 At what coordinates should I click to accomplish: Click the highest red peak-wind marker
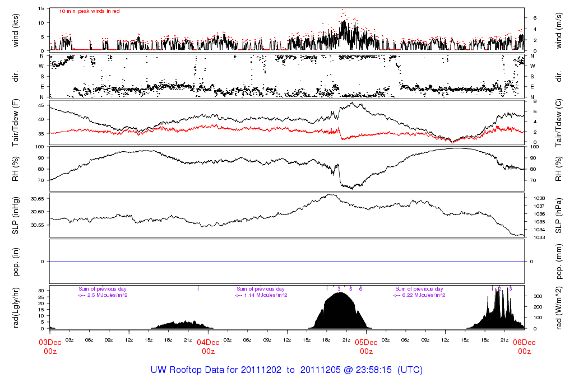pyautogui.click(x=342, y=10)
